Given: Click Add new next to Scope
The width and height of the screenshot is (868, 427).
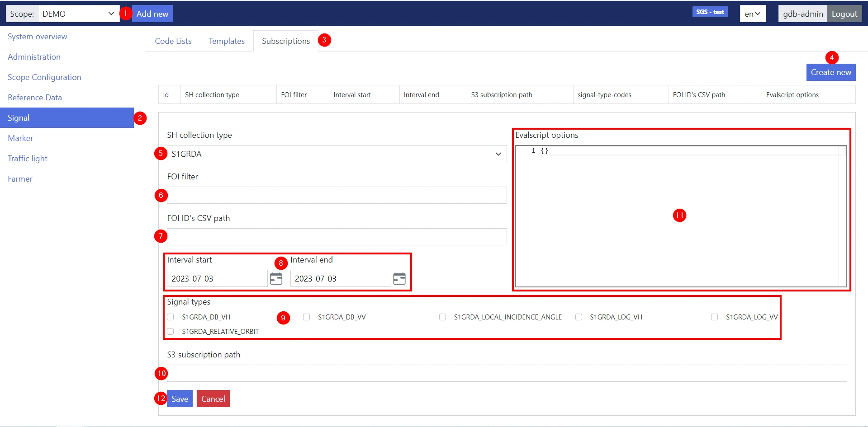Looking at the screenshot, I should [152, 14].
